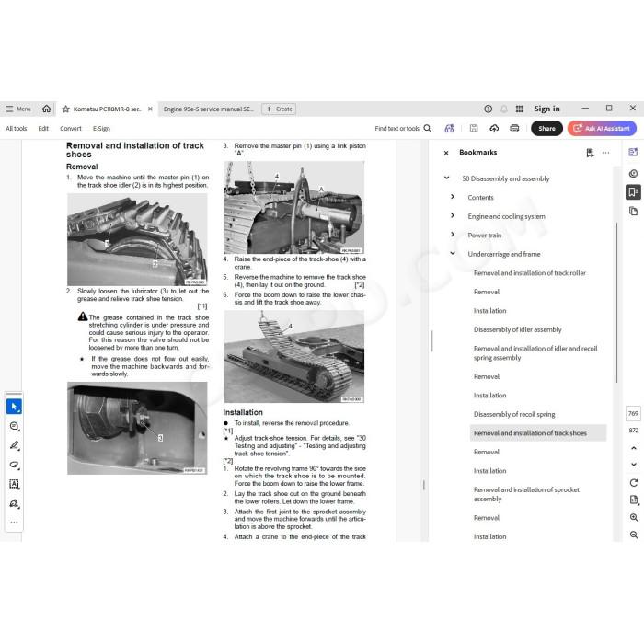Image resolution: width=644 pixels, height=644 pixels.
Task: Rotate the page view icon
Action: click(x=634, y=483)
